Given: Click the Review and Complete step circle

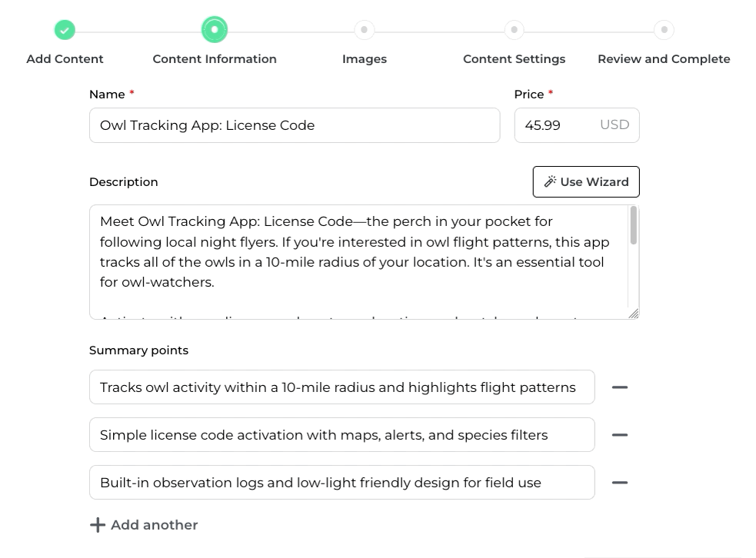Looking at the screenshot, I should (664, 30).
